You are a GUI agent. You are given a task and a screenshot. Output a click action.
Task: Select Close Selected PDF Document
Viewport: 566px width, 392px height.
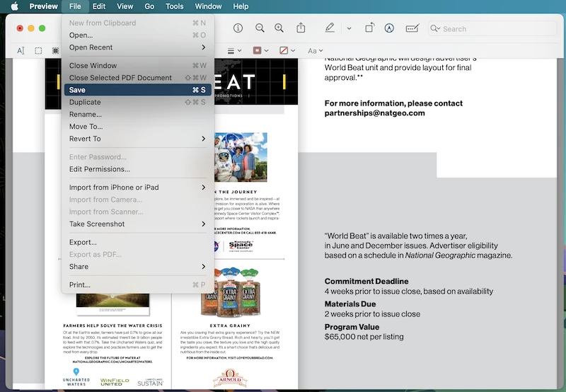pos(137,78)
